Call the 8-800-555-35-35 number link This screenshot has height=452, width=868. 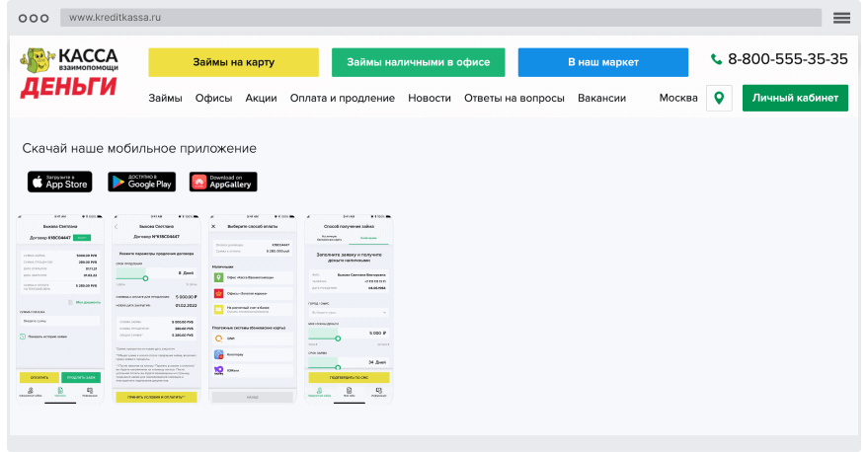click(788, 59)
